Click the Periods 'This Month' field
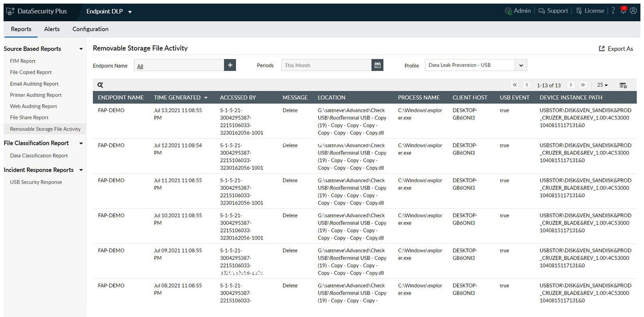 point(326,65)
